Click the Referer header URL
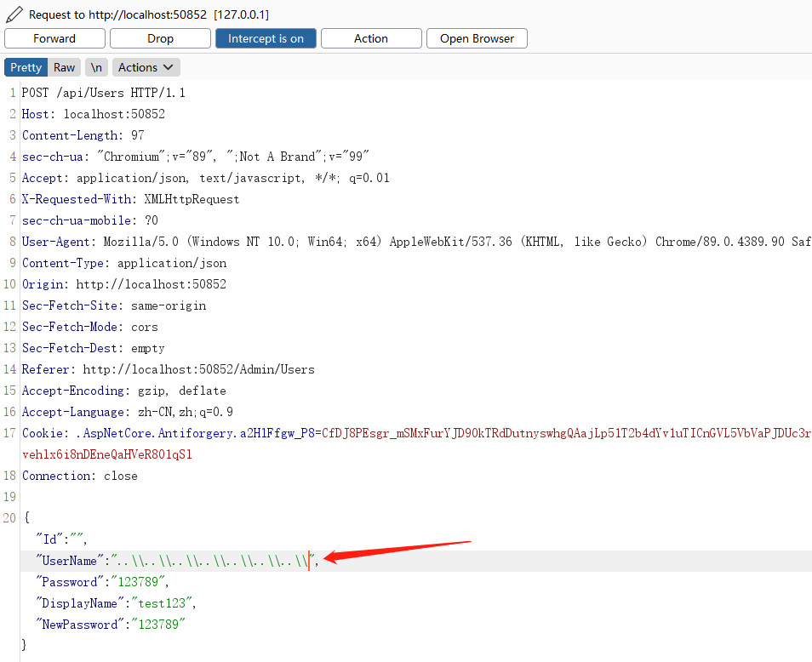 (x=199, y=369)
